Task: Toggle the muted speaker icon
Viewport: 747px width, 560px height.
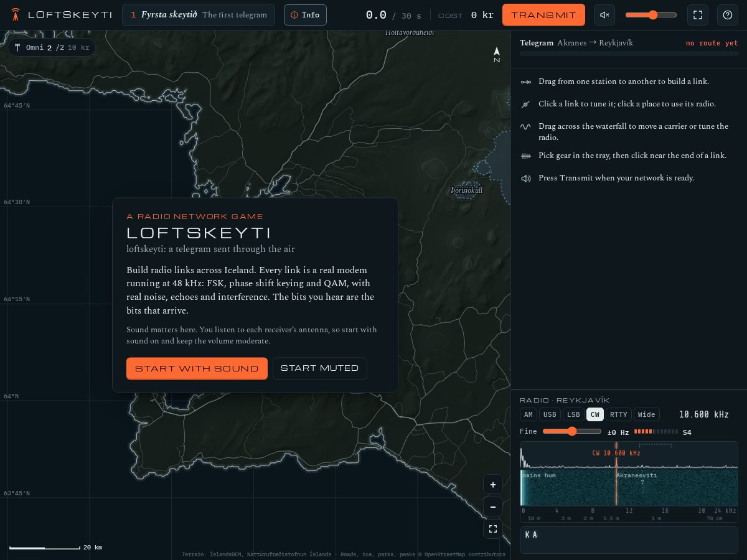Action: pos(604,15)
